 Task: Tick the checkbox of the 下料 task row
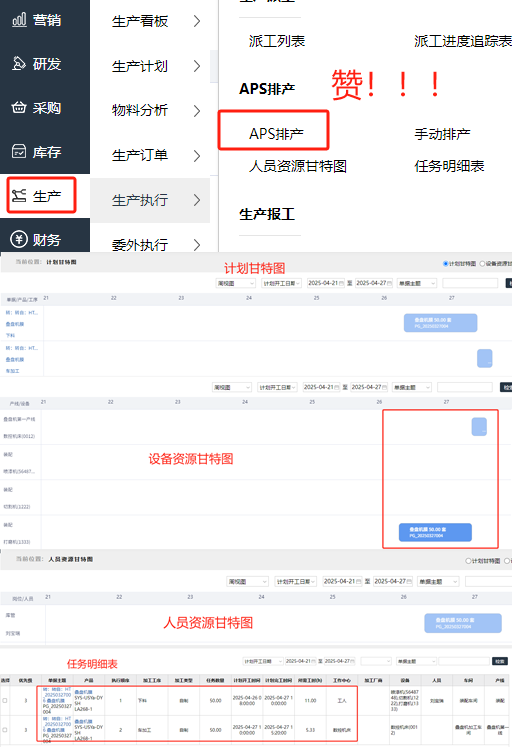pos(5,700)
